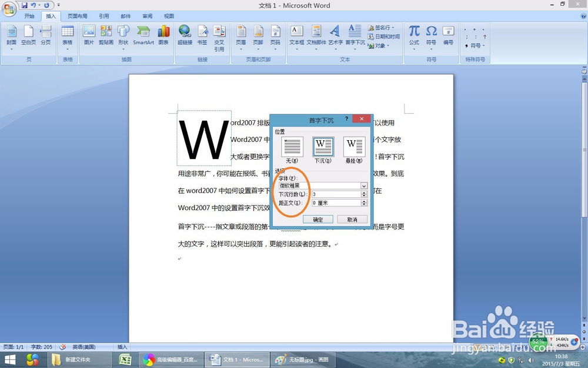Click the distance from text value field

(336, 203)
